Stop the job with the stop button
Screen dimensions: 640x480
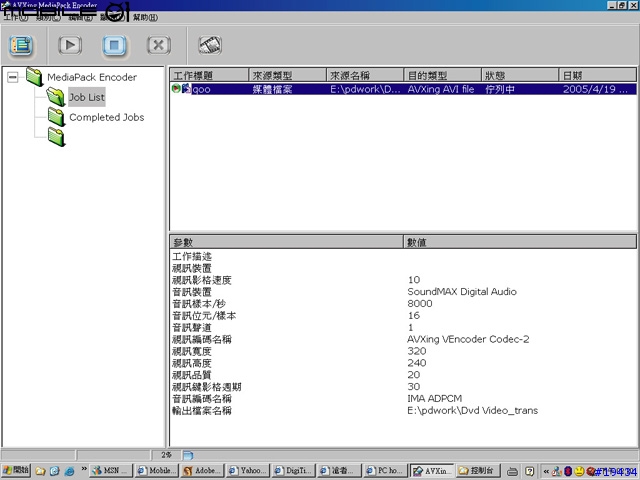tap(114, 45)
